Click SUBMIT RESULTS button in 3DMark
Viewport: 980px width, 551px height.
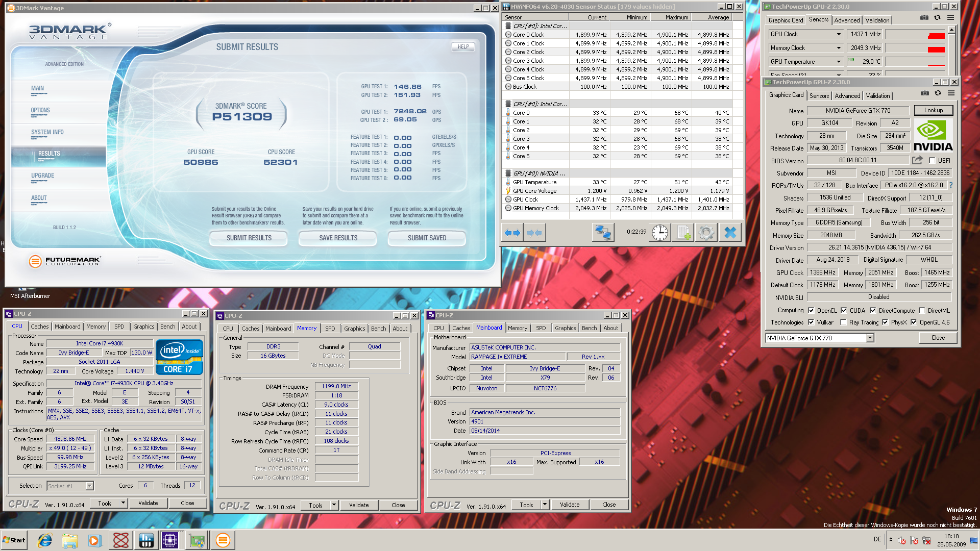[x=249, y=238]
